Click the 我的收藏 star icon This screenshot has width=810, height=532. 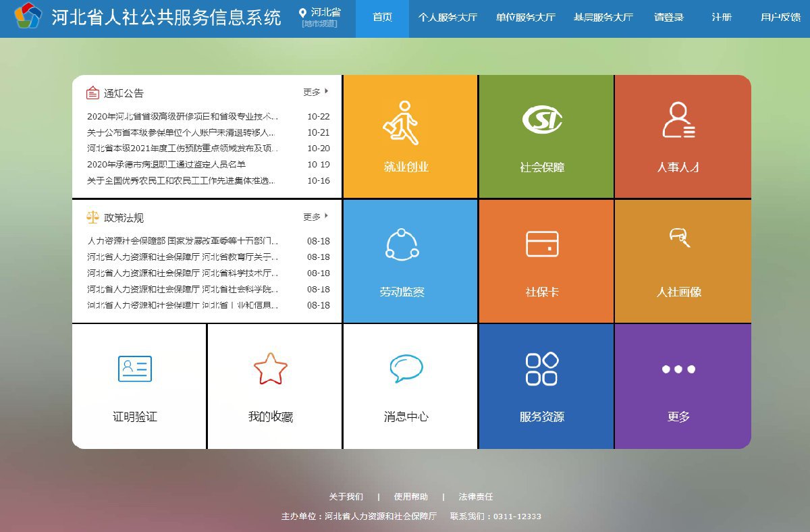[271, 369]
